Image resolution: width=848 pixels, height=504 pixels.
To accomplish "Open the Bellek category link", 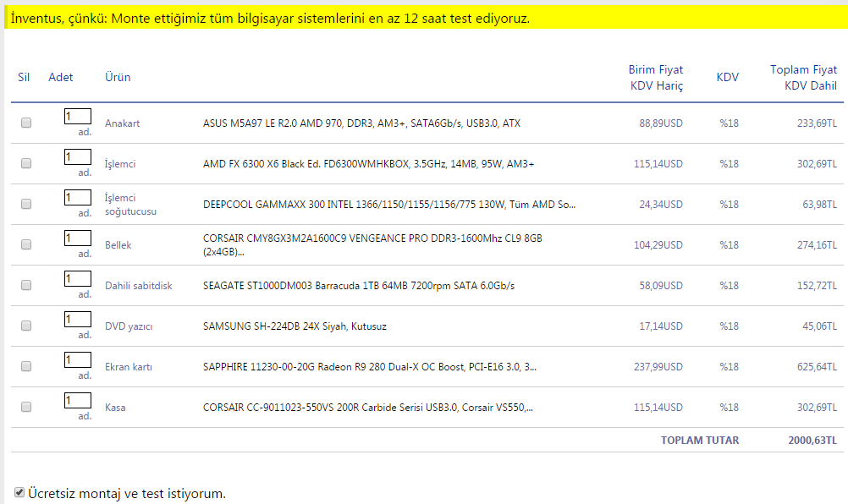I will 118,244.
